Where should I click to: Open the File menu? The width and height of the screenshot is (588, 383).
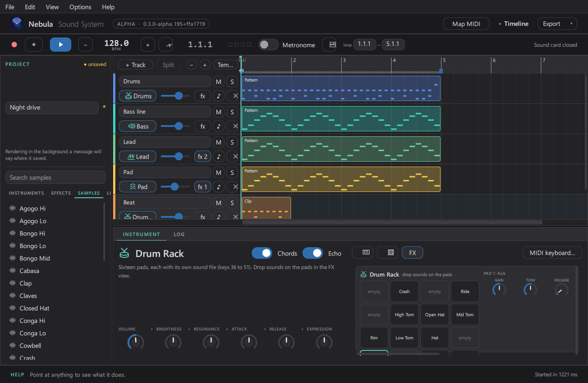[10, 7]
